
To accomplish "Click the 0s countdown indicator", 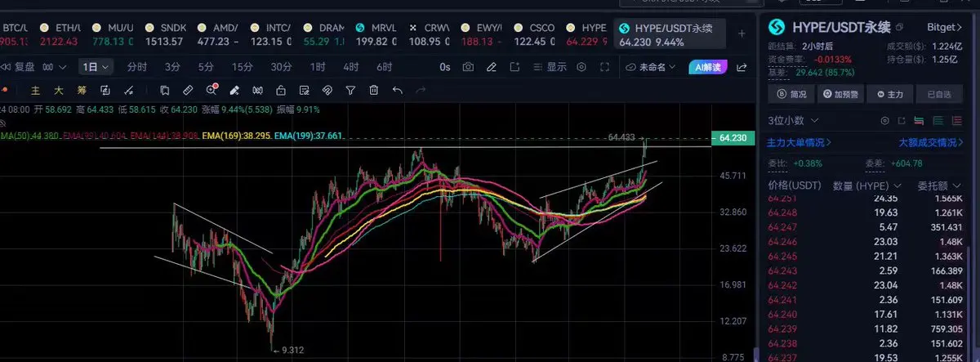I will click(x=445, y=67).
